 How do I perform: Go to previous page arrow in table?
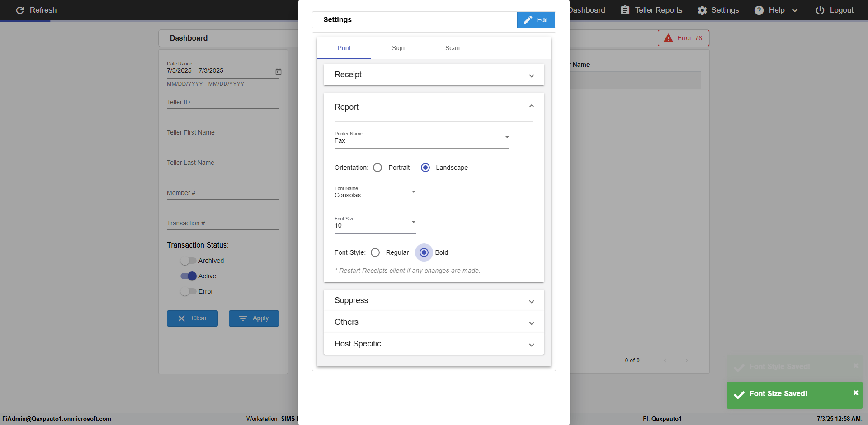point(665,360)
